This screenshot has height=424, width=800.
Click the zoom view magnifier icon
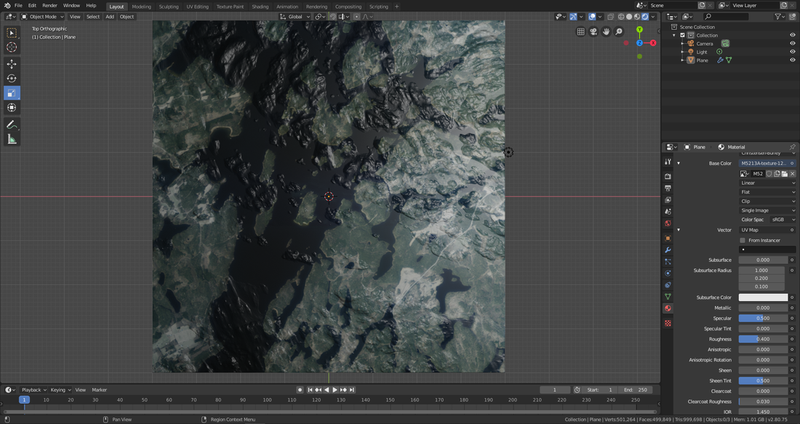point(618,32)
